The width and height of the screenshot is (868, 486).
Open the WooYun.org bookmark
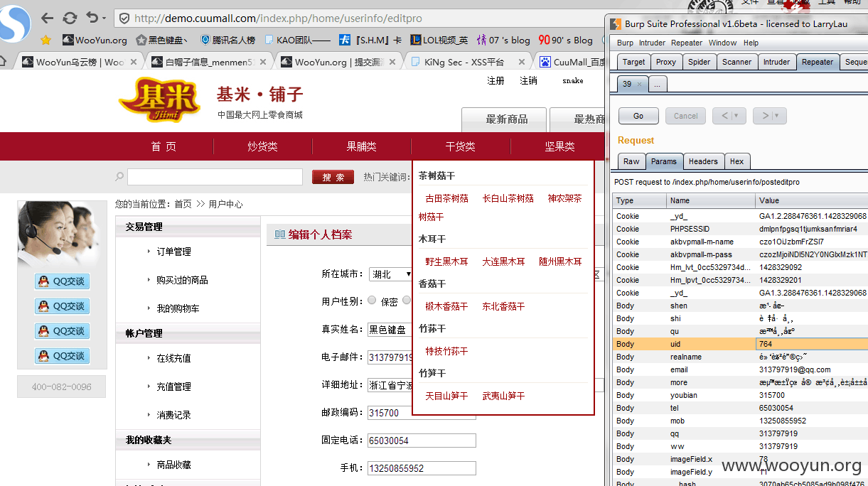pyautogui.click(x=95, y=40)
